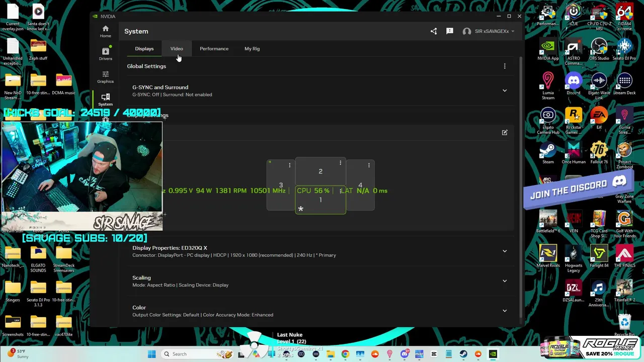Image resolution: width=644 pixels, height=362 pixels.
Task: Open Global Settings three-dot menu
Action: pos(505,66)
